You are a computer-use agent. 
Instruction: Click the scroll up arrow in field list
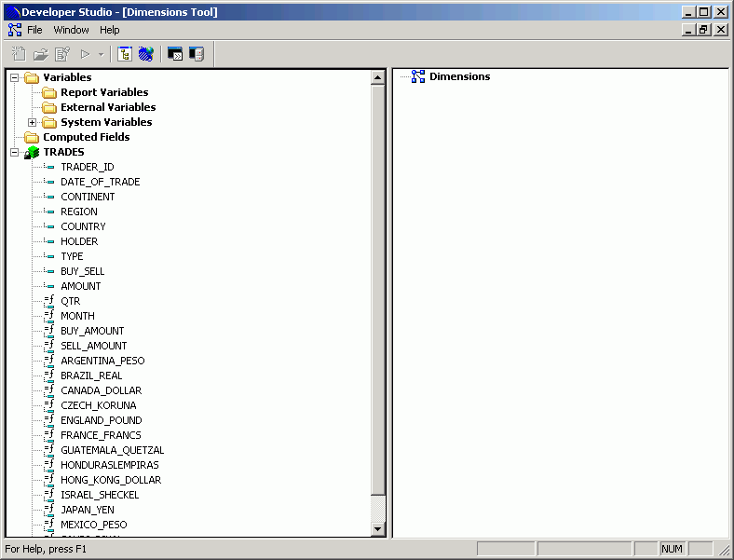[378, 78]
